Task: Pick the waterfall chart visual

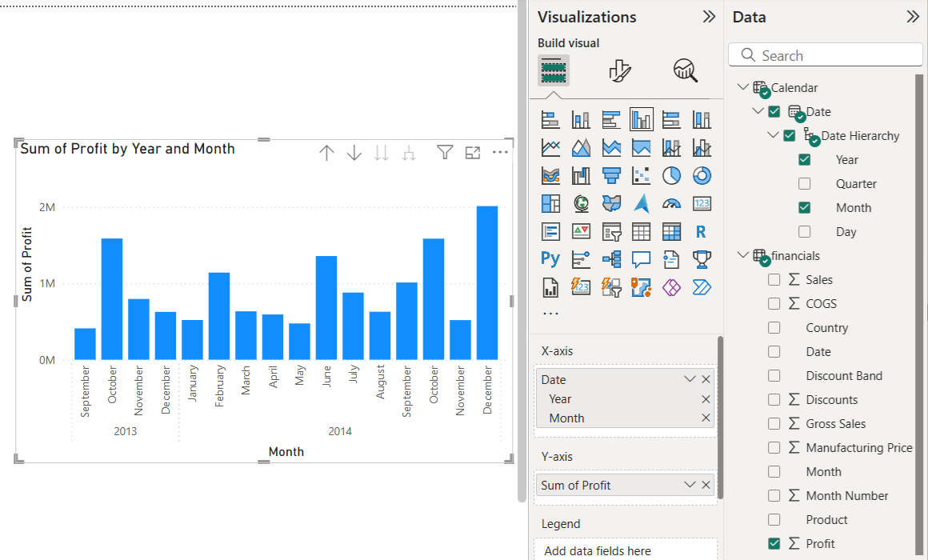Action: (581, 175)
